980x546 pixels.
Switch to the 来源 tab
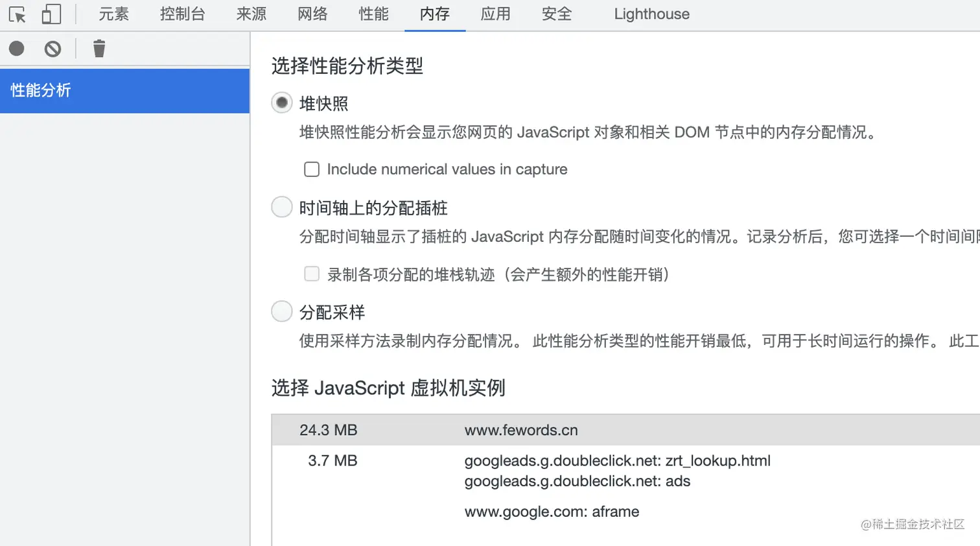(250, 14)
